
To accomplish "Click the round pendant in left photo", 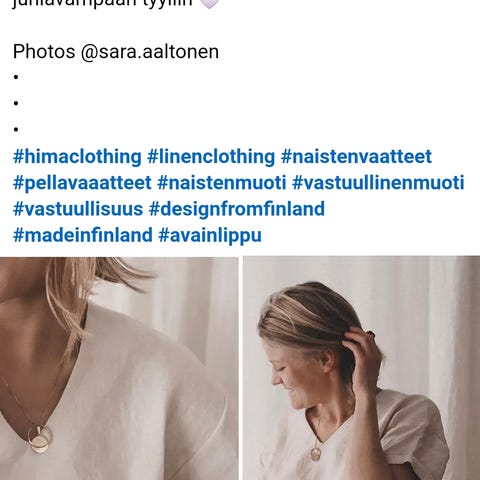I will coord(40,439).
